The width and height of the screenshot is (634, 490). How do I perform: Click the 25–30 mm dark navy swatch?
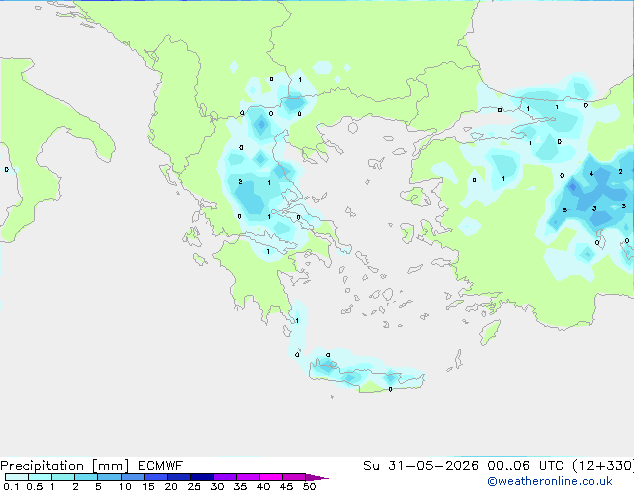tap(201, 477)
